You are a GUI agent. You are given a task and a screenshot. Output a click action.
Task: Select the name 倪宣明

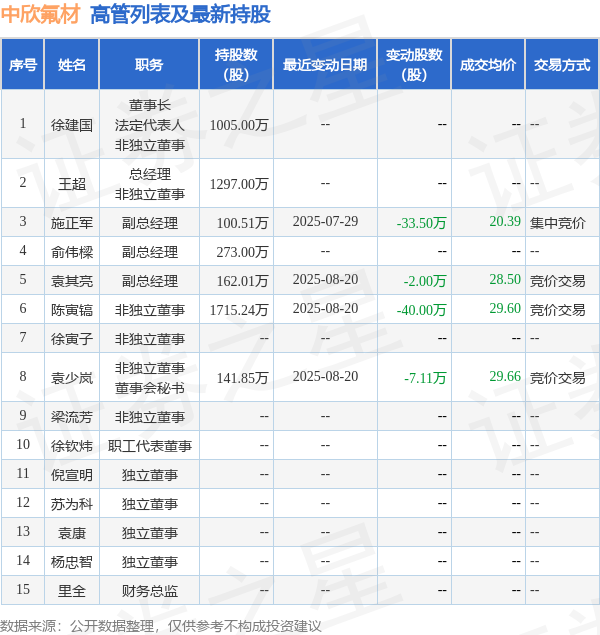click(x=72, y=475)
